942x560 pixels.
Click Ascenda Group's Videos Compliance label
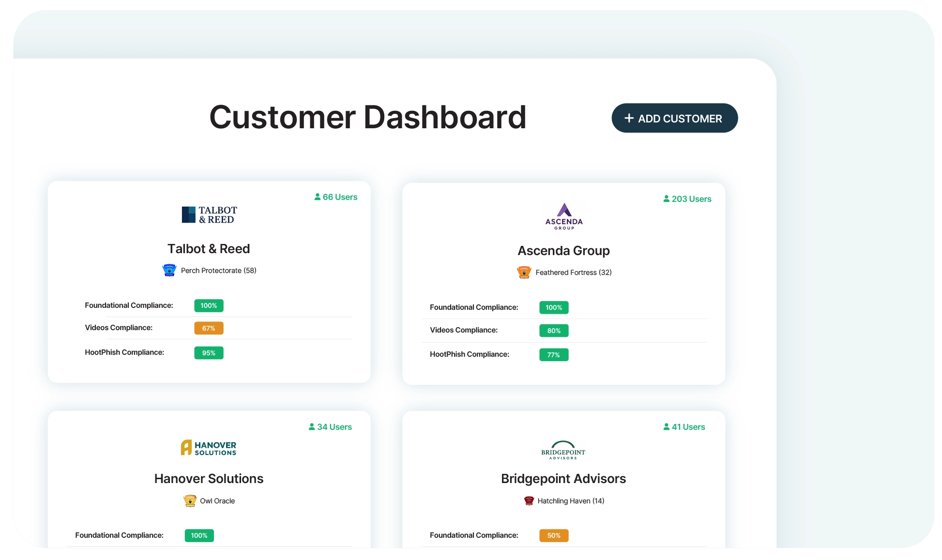coord(464,330)
